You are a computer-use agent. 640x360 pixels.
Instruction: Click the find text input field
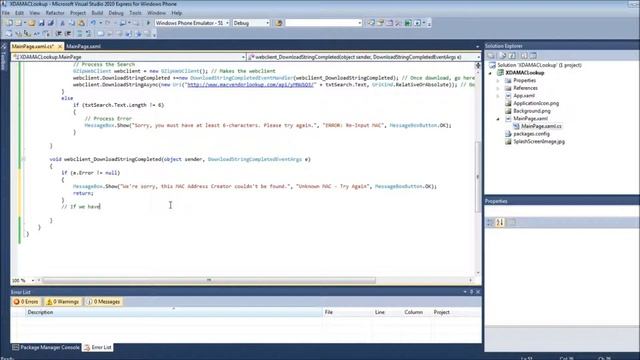click(321, 23)
